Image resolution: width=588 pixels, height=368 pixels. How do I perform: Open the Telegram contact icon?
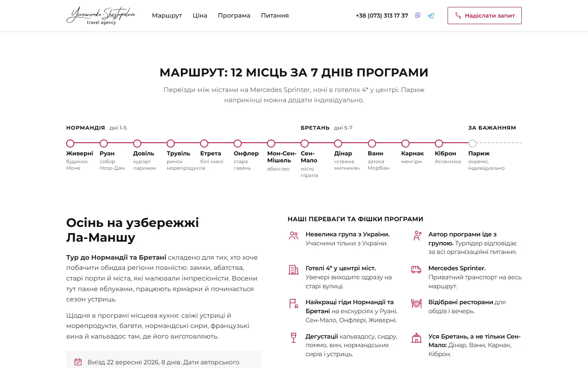[431, 16]
